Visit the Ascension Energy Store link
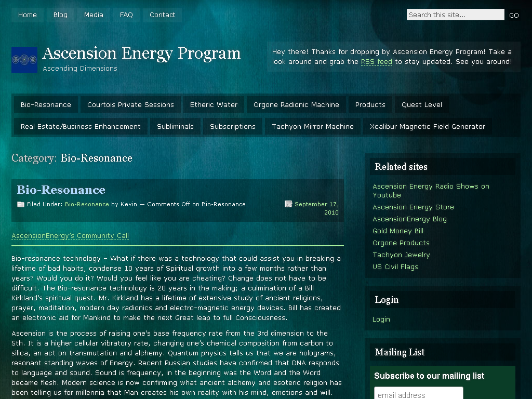Screen dimensions: 532x399 coord(413,207)
